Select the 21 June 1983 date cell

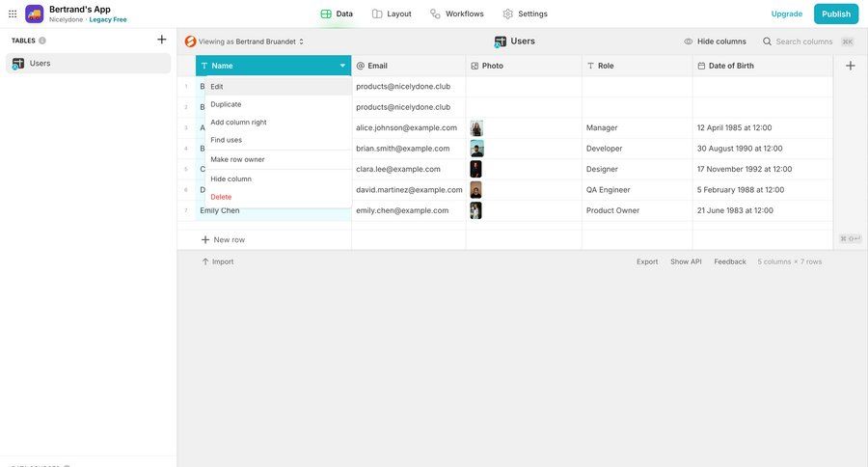762,210
